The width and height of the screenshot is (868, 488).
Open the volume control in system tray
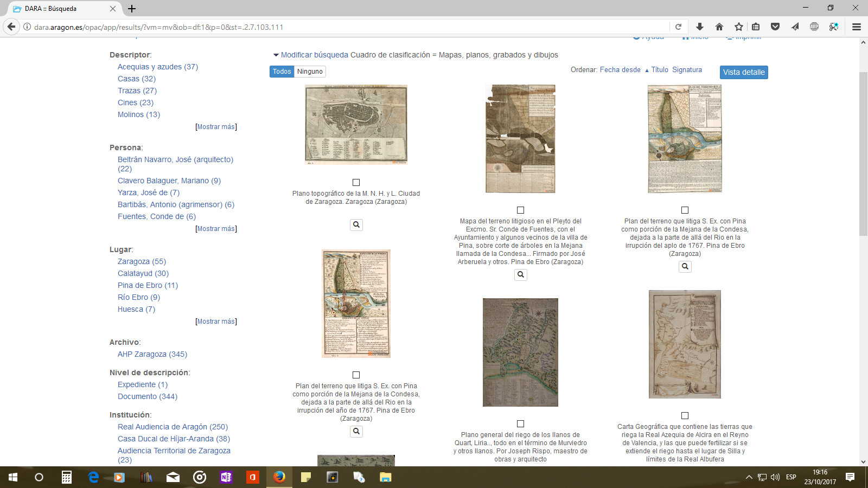point(775,477)
